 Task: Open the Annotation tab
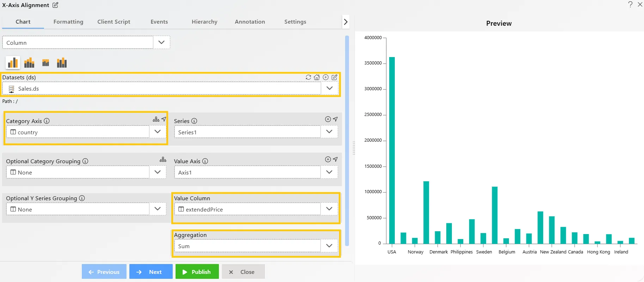250,22
